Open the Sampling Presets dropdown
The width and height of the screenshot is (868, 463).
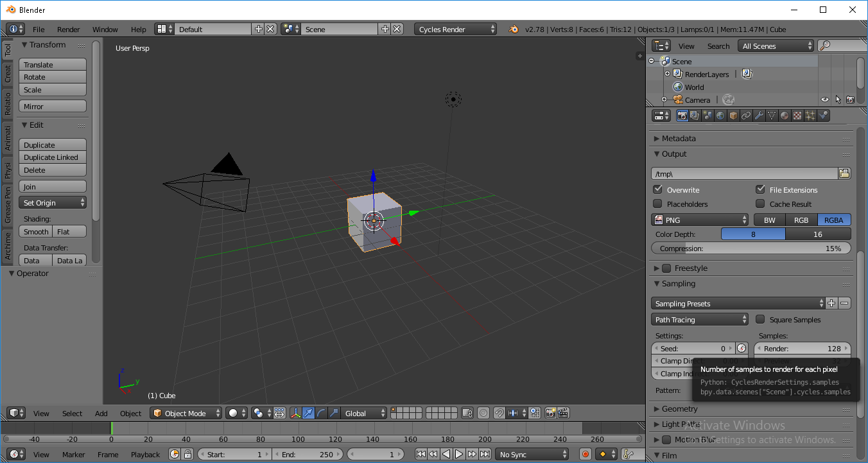click(738, 303)
